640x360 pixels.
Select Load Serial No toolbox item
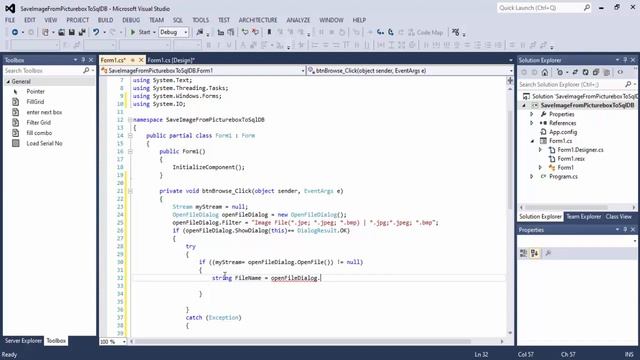click(44, 143)
